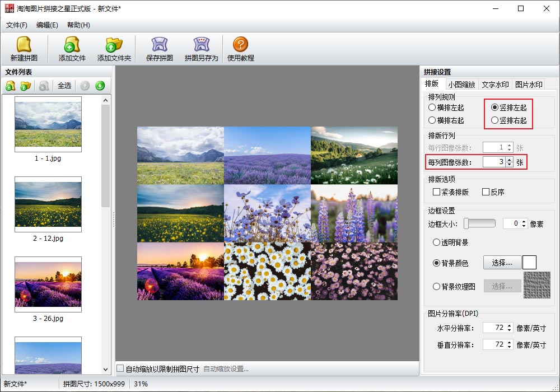Click the white daisies image in the collage
Screen dimensions: 560x392
[268, 271]
